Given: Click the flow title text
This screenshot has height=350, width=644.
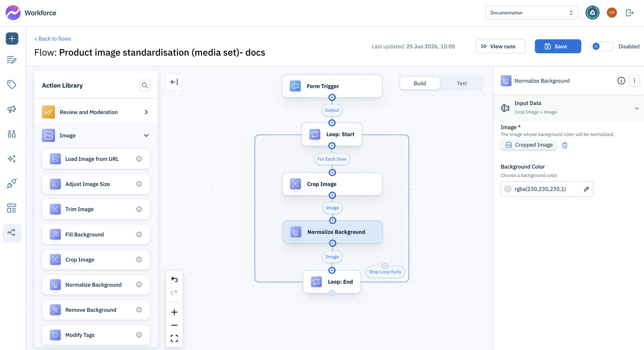Looking at the screenshot, I should [150, 52].
